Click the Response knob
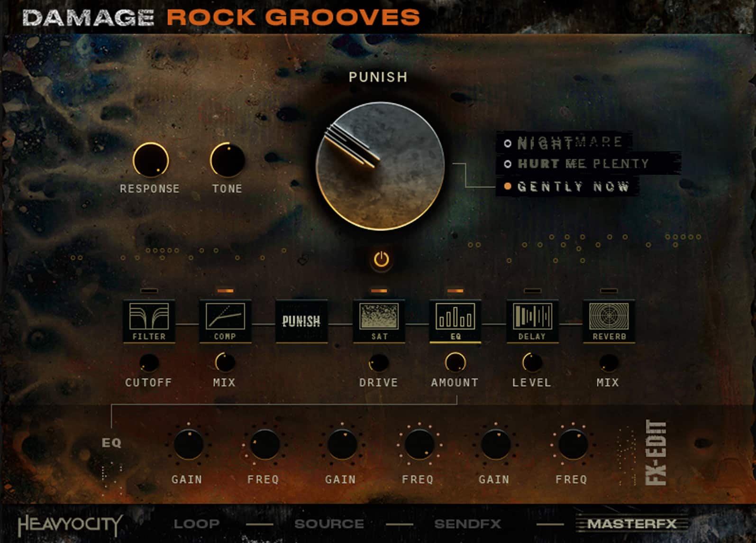This screenshot has height=543, width=756. pos(150,160)
